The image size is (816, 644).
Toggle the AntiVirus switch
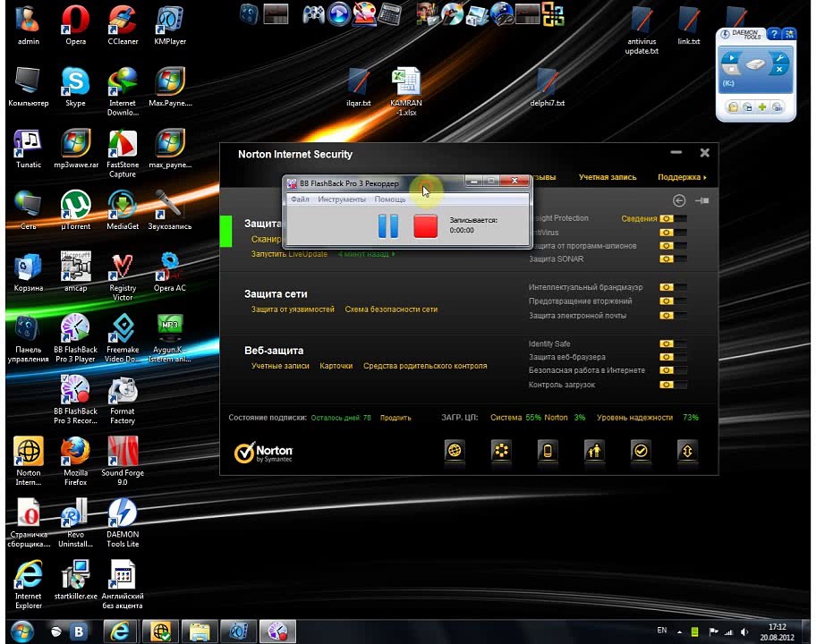pyautogui.click(x=673, y=233)
